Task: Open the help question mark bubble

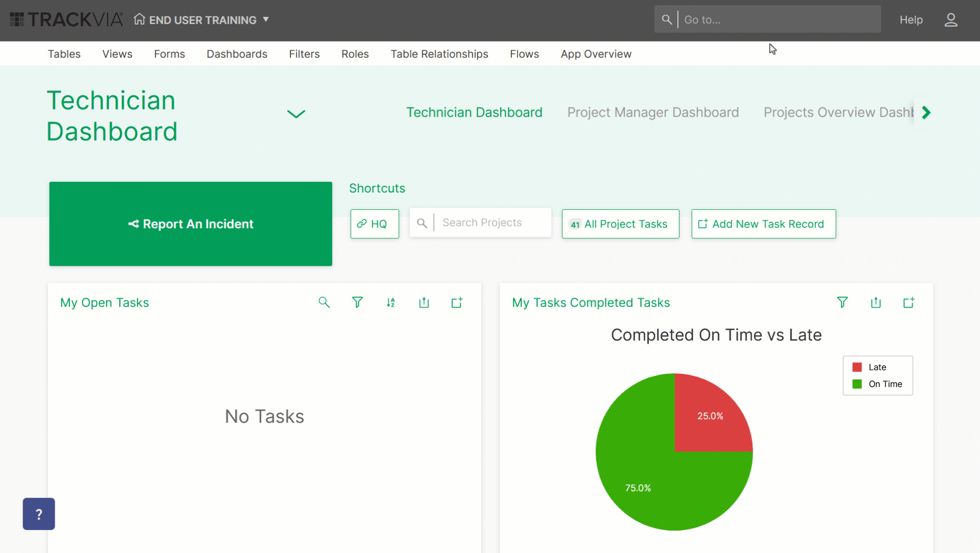Action: [x=38, y=514]
